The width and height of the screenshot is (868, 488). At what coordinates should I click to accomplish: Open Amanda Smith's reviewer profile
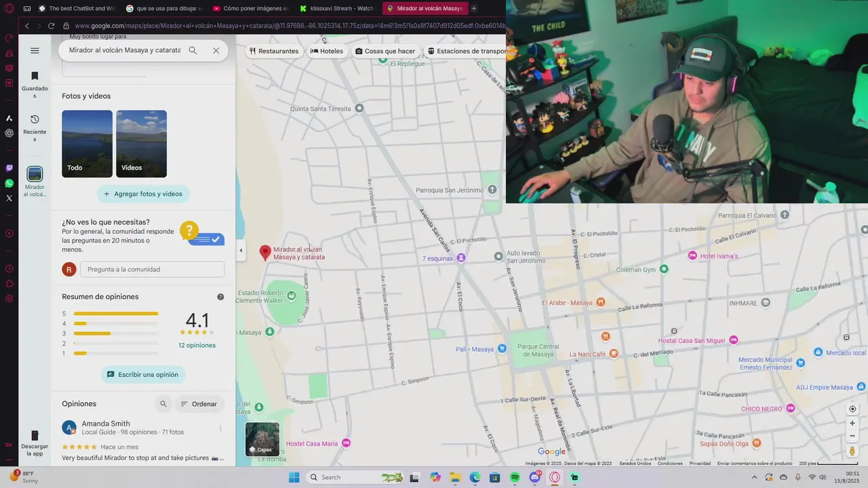(106, 424)
